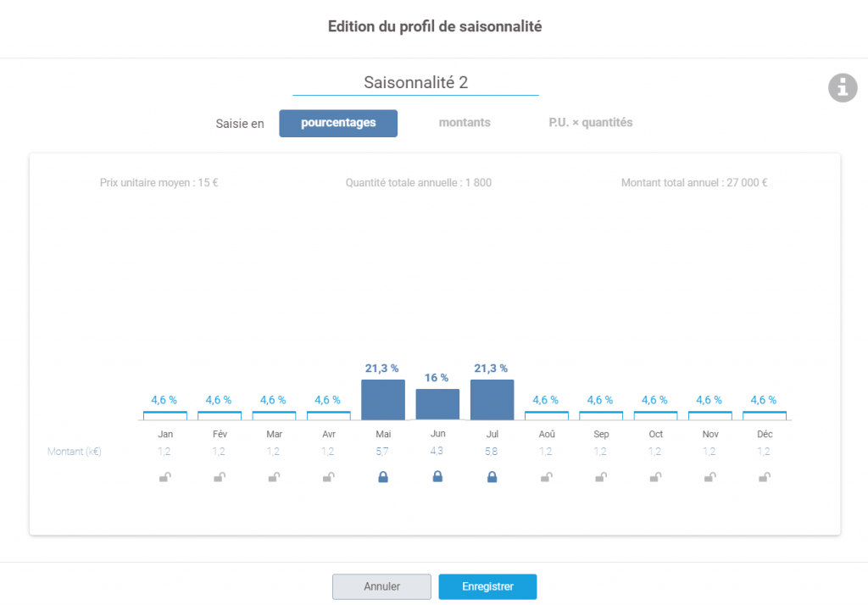Select the Mai 21,3 % bar
868x605 pixels.
383,400
